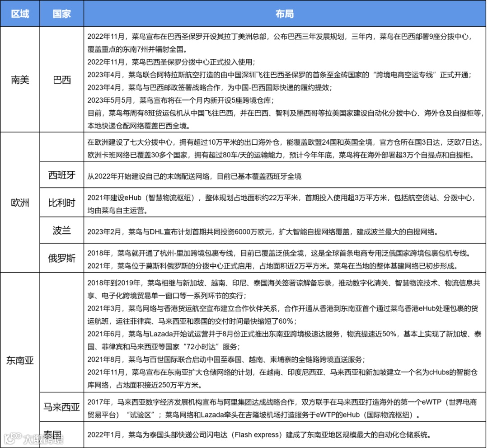Click the line about 香港货运航空
This screenshot has width=488, height=448.
(x=283, y=308)
